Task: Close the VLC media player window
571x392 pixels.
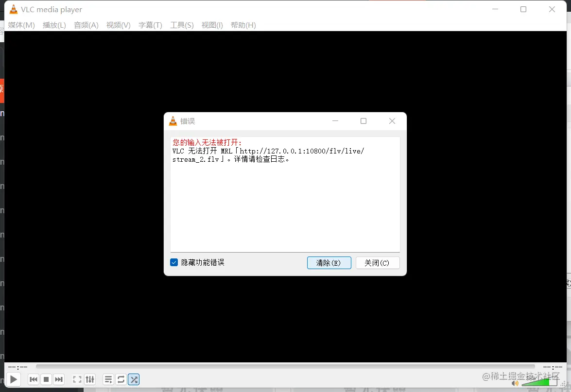Action: pos(552,9)
